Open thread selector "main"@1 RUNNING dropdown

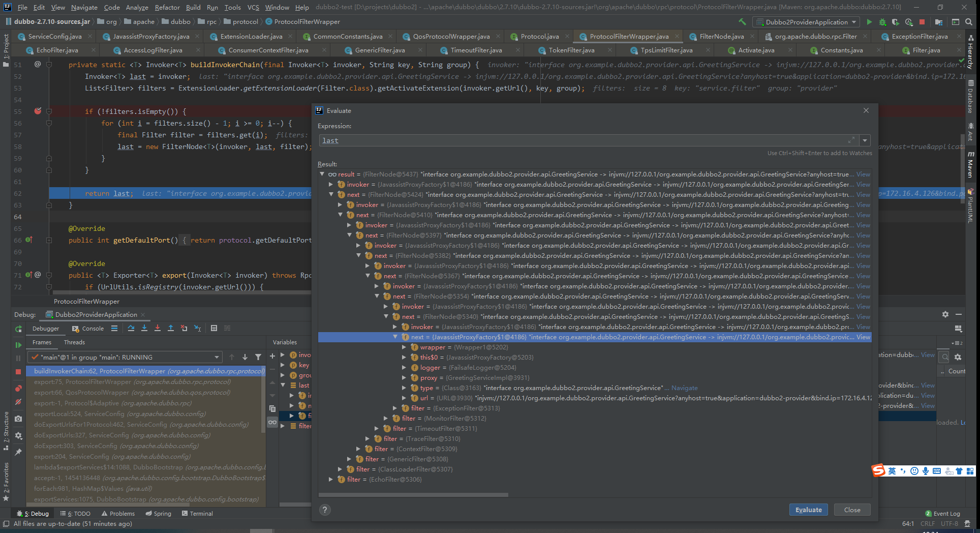coord(125,357)
